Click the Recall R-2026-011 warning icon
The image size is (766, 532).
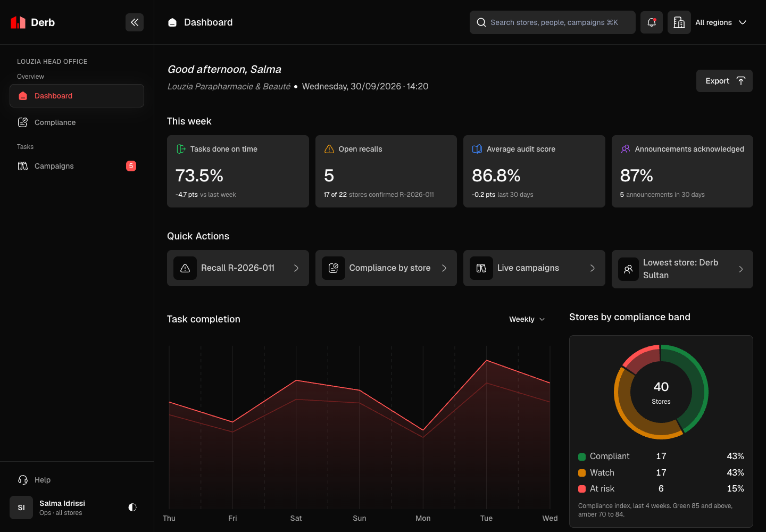(185, 268)
